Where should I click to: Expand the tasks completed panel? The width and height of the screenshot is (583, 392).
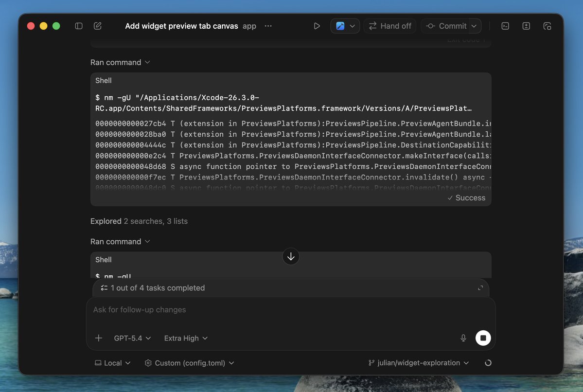pyautogui.click(x=480, y=288)
